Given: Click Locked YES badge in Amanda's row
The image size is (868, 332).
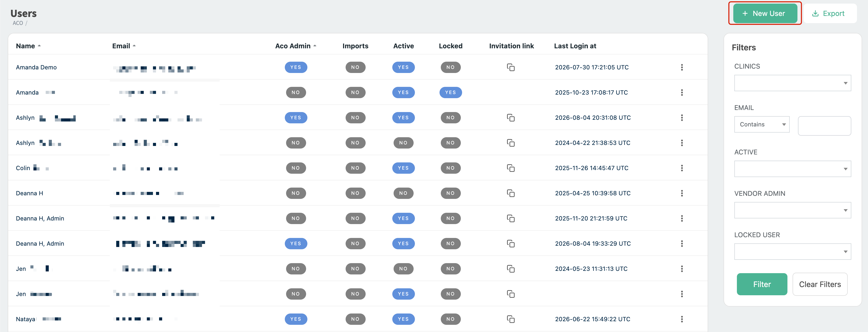Looking at the screenshot, I should (x=450, y=93).
